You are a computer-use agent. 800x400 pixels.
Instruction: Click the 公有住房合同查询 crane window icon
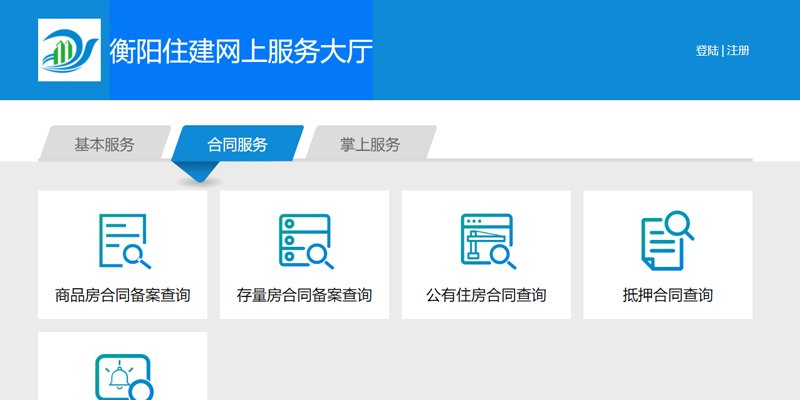(x=488, y=241)
